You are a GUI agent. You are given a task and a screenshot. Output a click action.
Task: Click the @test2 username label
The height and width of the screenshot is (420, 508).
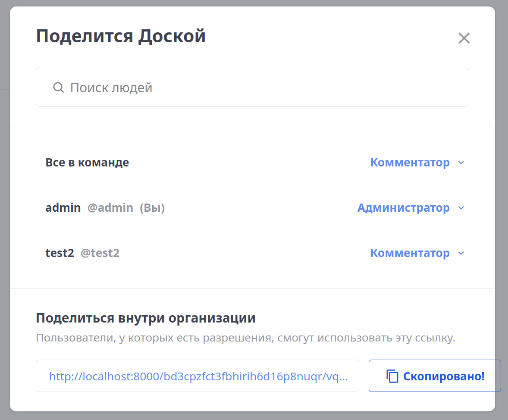(x=100, y=253)
